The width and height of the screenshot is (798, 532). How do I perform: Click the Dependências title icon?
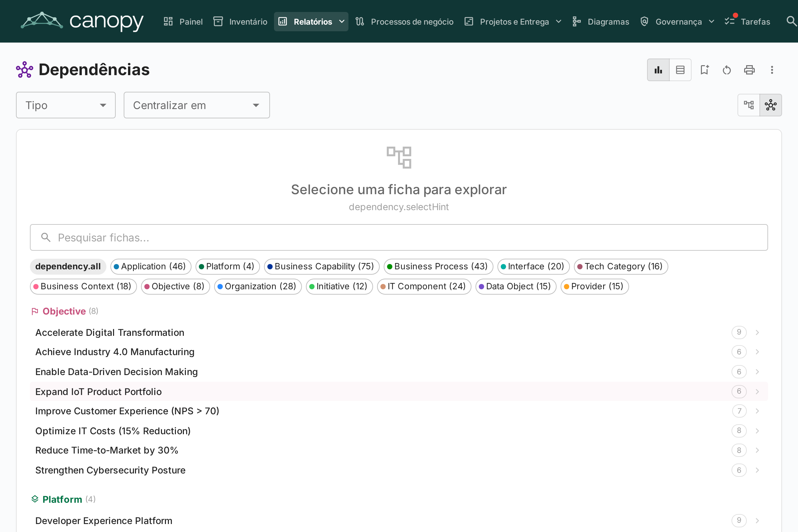24,69
